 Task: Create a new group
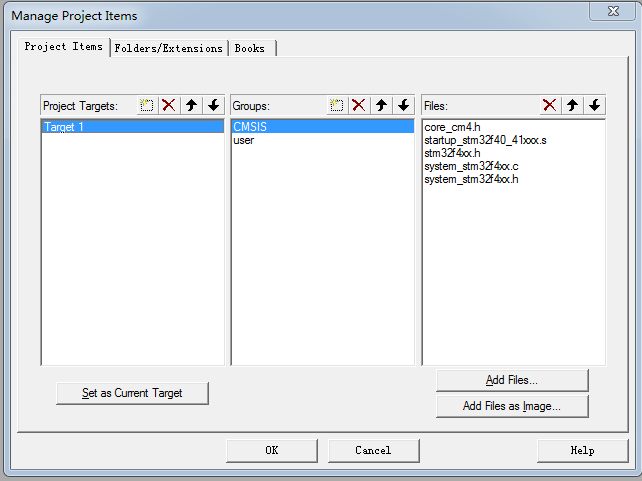pyautogui.click(x=337, y=106)
